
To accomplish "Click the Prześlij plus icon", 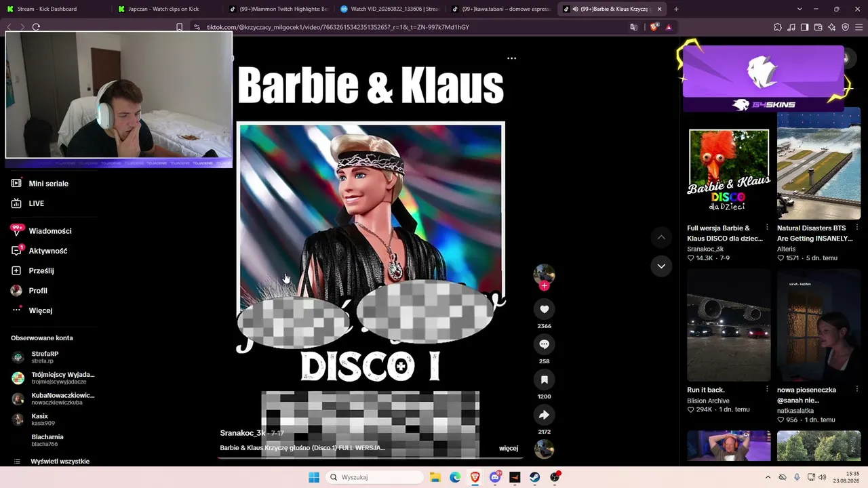I will pyautogui.click(x=16, y=270).
